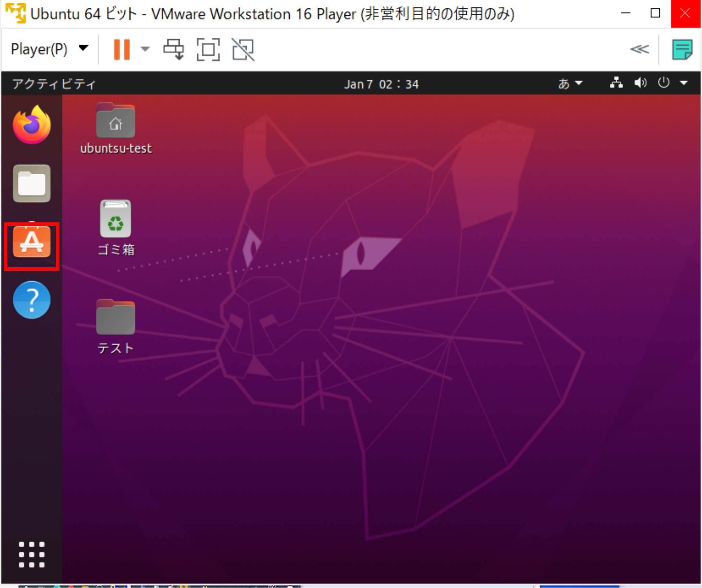The width and height of the screenshot is (702, 588).
Task: Click the VMware logo in title bar
Action: [x=15, y=14]
